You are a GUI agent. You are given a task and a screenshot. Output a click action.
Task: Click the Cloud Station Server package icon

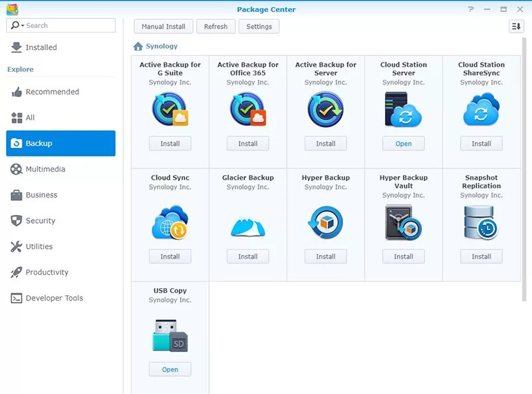(403, 109)
